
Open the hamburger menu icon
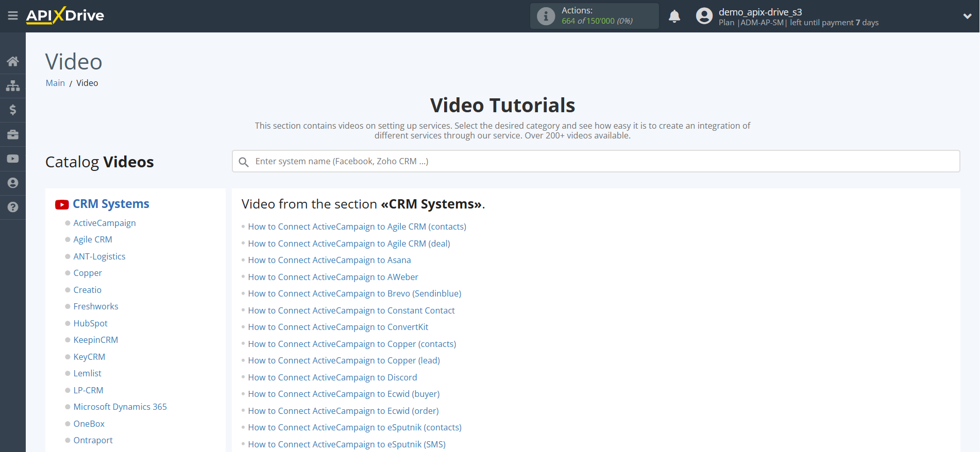(13, 16)
